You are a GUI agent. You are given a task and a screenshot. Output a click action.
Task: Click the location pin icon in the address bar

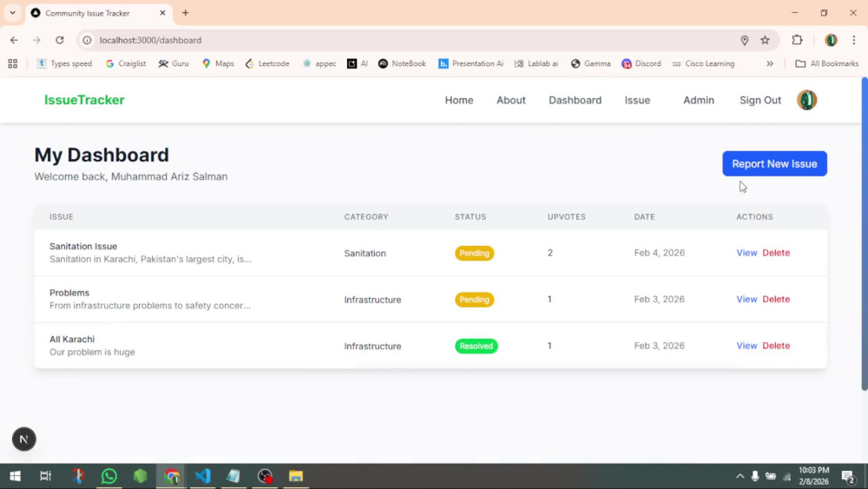(745, 40)
